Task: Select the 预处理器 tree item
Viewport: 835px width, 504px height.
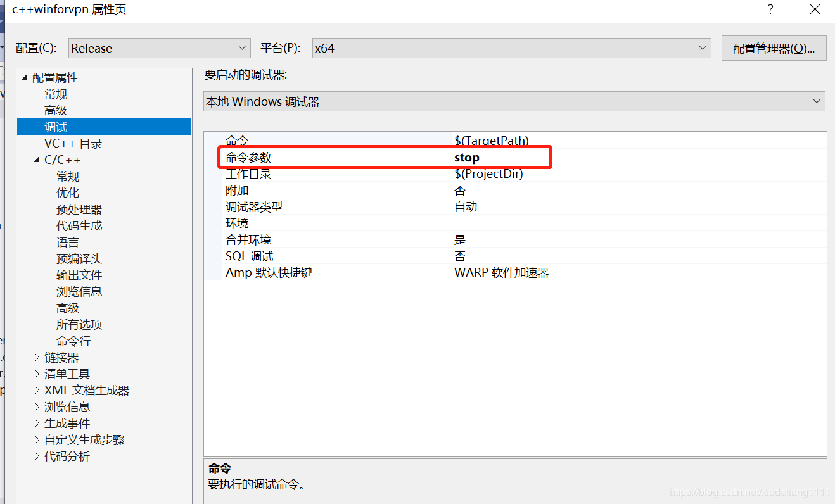Action: 79,209
